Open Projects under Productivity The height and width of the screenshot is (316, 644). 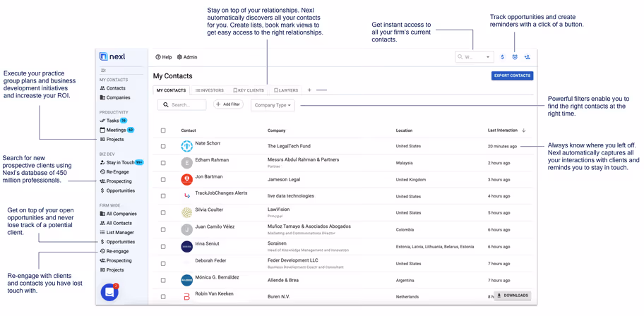[112, 140]
